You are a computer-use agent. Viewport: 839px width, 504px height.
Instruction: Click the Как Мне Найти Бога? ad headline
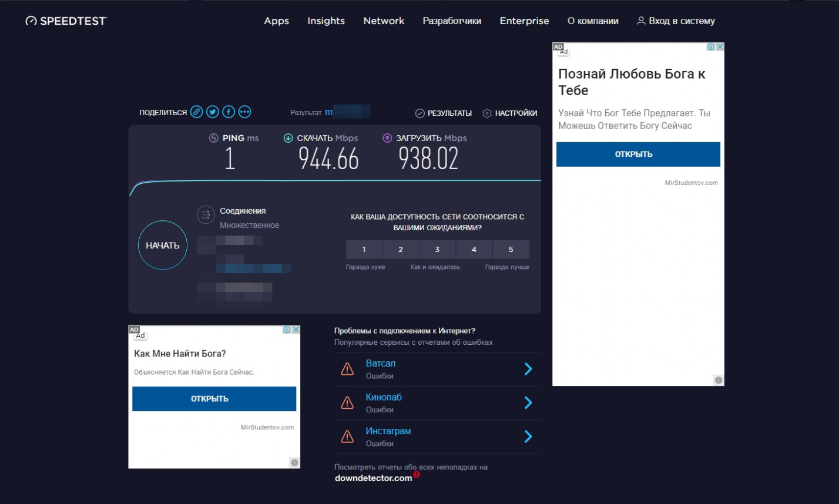[180, 354]
